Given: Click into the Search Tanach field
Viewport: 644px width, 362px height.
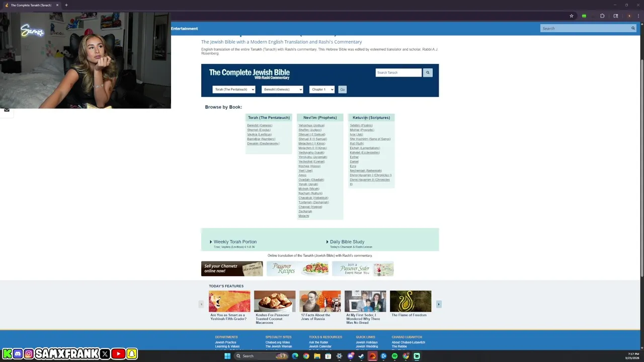Looking at the screenshot, I should tap(398, 72).
